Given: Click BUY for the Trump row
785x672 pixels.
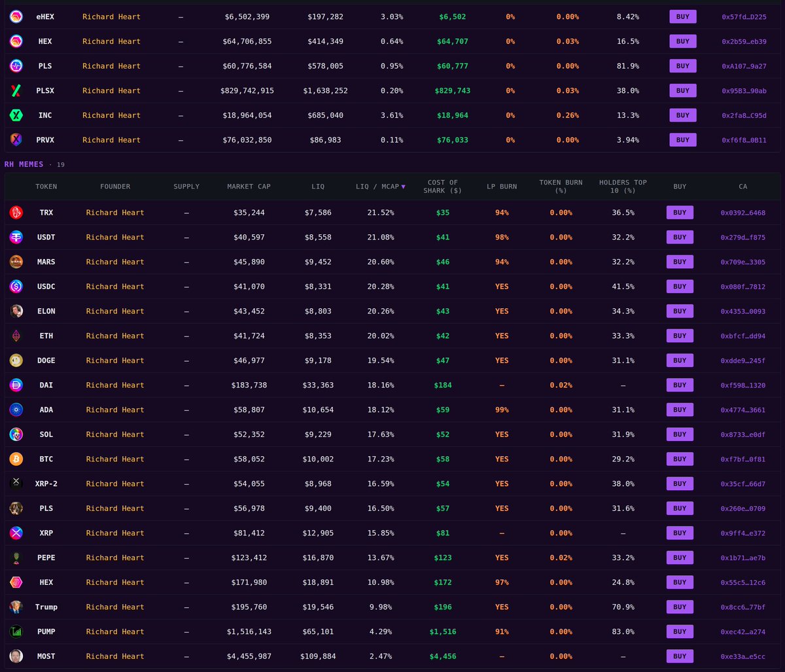Looking at the screenshot, I should pos(680,607).
